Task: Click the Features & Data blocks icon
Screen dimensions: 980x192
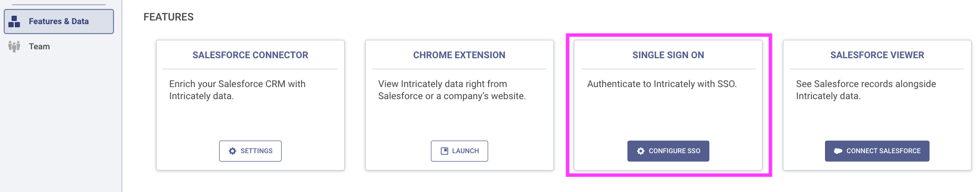Action: coord(14,22)
